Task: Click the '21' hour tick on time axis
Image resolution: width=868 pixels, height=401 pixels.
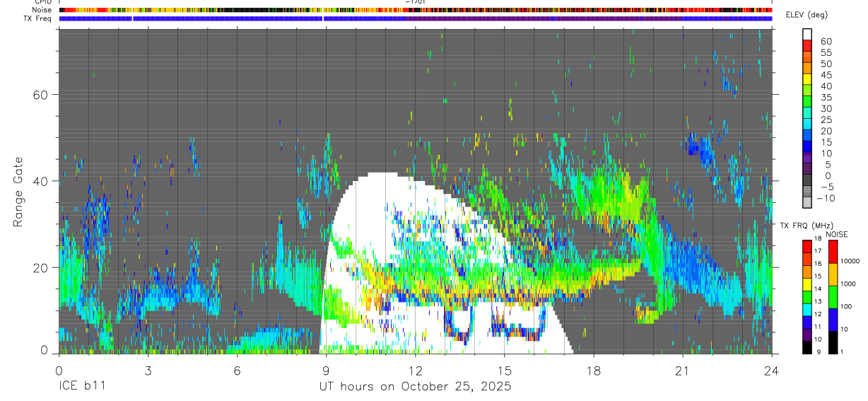Action: click(x=682, y=371)
